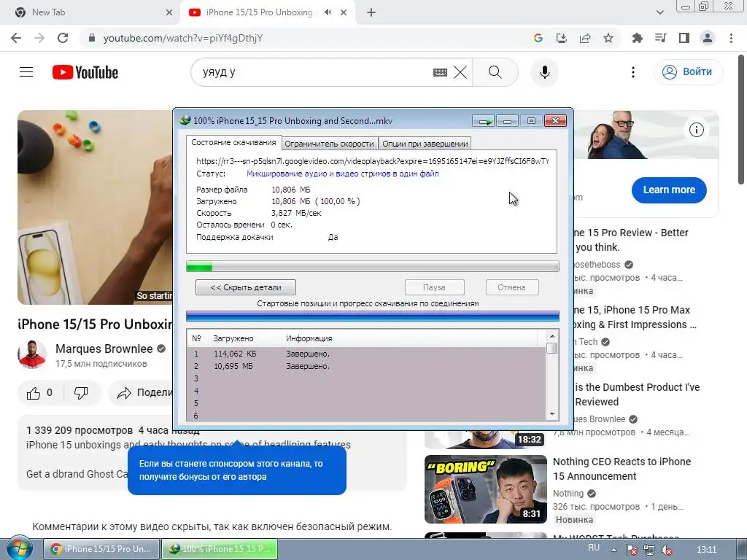Open the Windows Start menu
Image resolution: width=747 pixels, height=560 pixels.
point(19,548)
